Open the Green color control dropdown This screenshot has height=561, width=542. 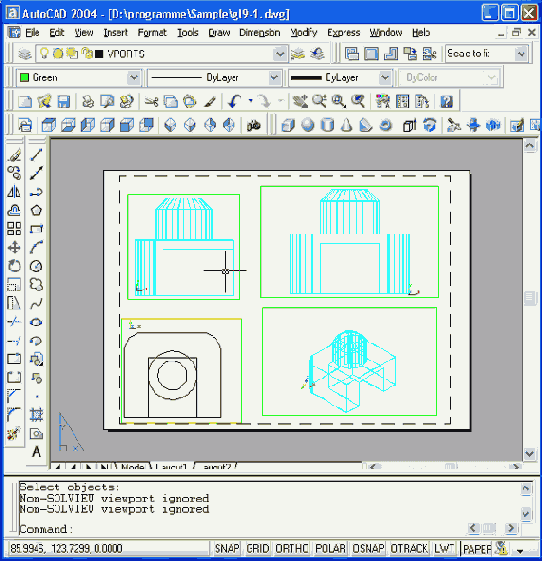(134, 78)
